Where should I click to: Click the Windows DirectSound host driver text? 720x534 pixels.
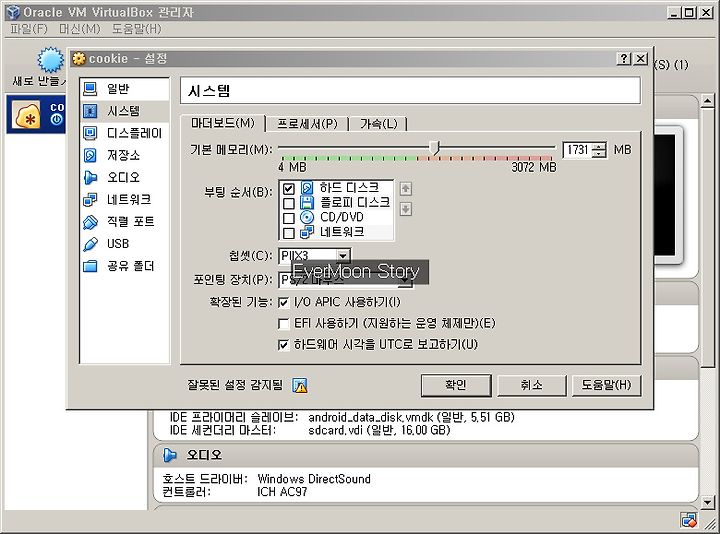(314, 479)
